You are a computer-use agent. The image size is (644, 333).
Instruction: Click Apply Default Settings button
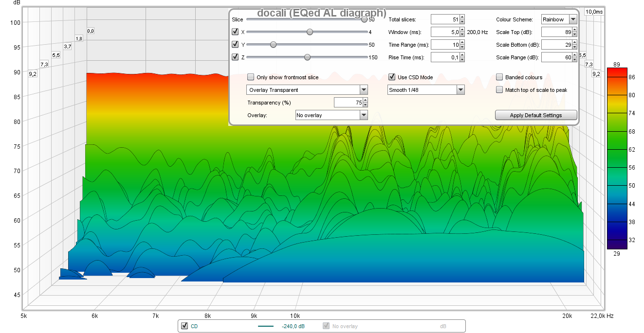536,115
